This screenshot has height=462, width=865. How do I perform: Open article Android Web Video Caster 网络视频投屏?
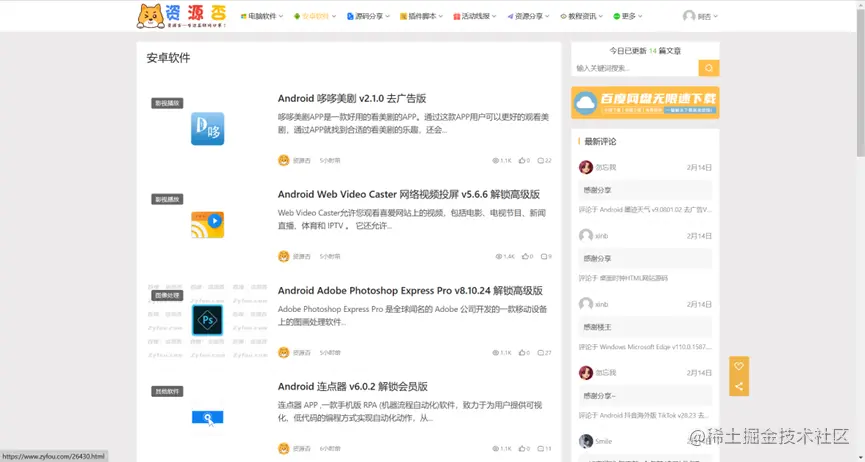coord(409,194)
